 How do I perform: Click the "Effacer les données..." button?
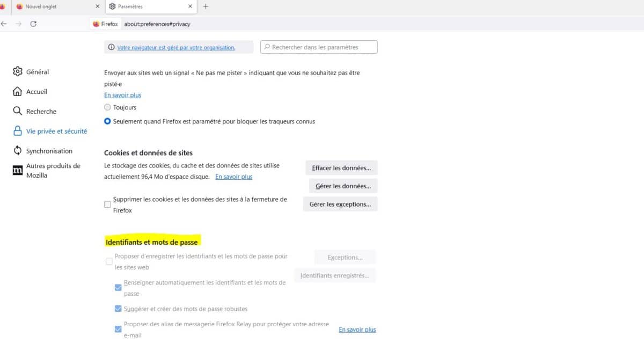(341, 168)
